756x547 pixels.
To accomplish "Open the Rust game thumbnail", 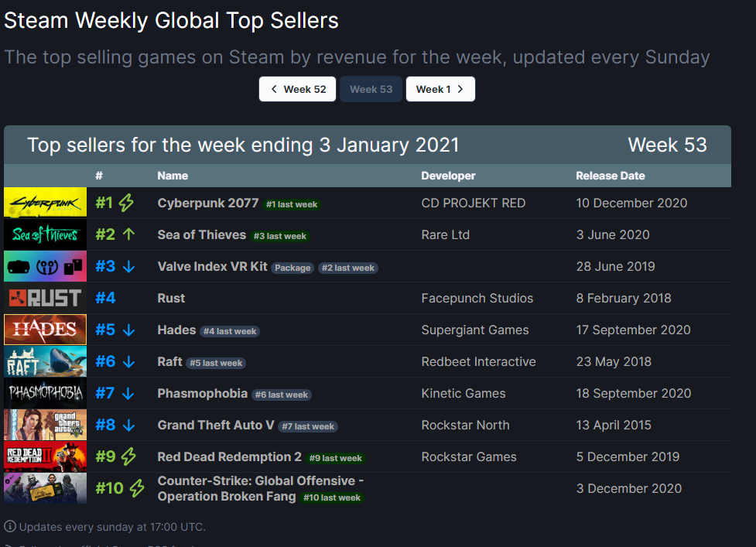I will coord(46,298).
